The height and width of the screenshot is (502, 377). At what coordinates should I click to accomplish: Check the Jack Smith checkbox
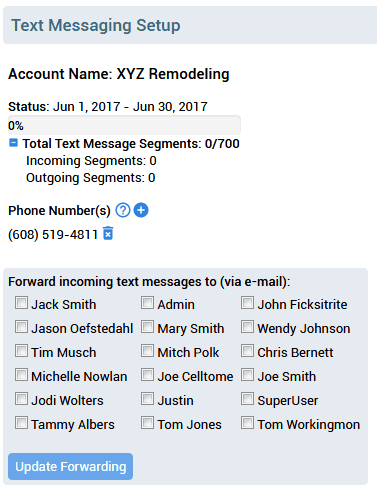click(21, 303)
